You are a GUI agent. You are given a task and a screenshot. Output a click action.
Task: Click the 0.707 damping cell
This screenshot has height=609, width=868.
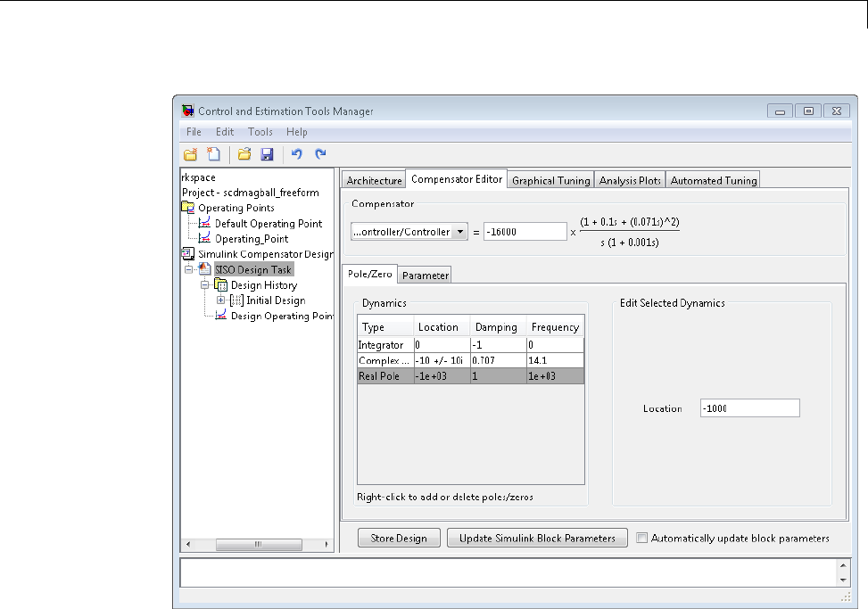[498, 360]
